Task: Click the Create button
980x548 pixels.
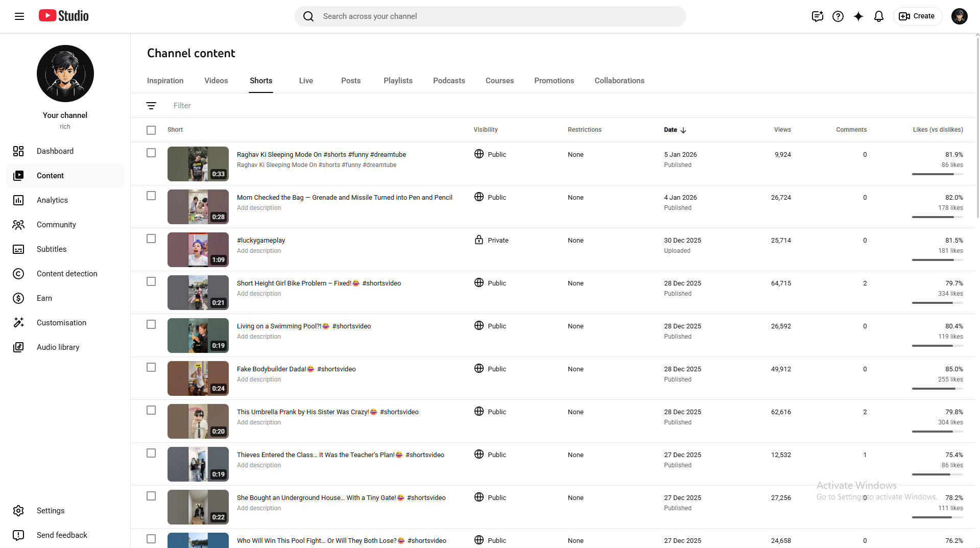Action: point(917,16)
